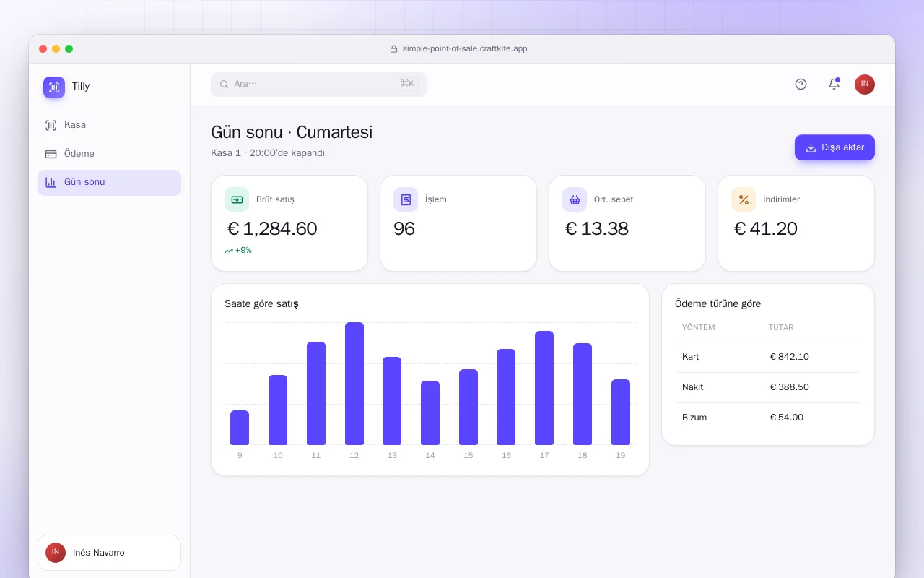Click the € 1,284.60 gross sales value

pos(272,228)
